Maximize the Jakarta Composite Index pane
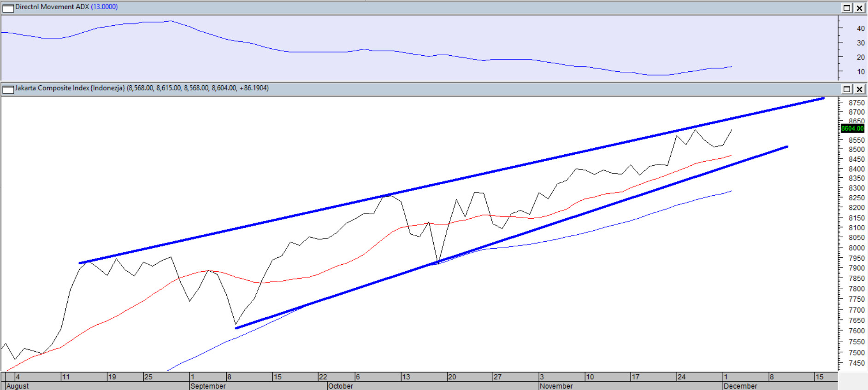868x390 pixels. pyautogui.click(x=847, y=89)
